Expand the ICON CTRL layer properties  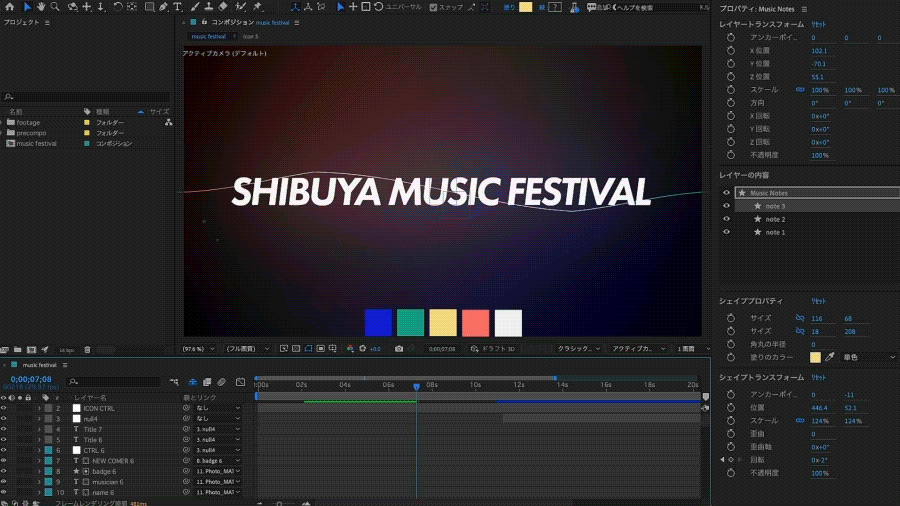pos(40,408)
